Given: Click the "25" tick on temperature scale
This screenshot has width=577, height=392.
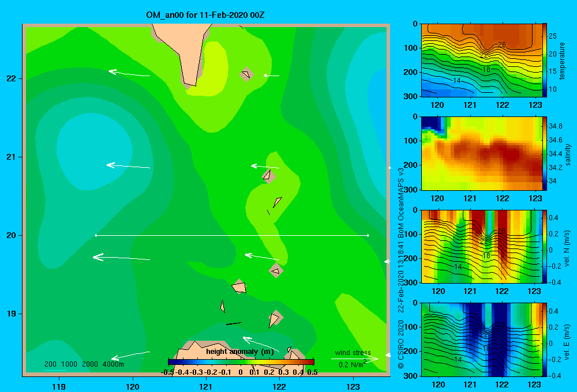Looking at the screenshot, I should (x=553, y=36).
